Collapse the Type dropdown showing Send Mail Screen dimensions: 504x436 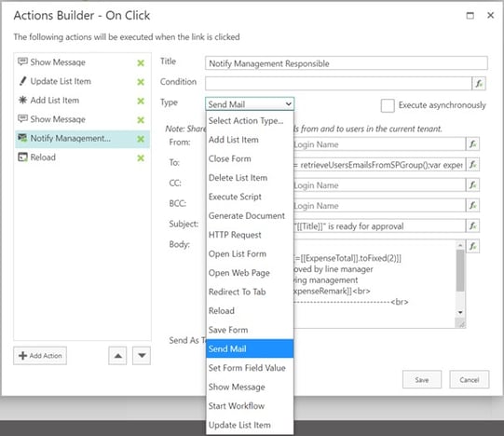tap(250, 104)
